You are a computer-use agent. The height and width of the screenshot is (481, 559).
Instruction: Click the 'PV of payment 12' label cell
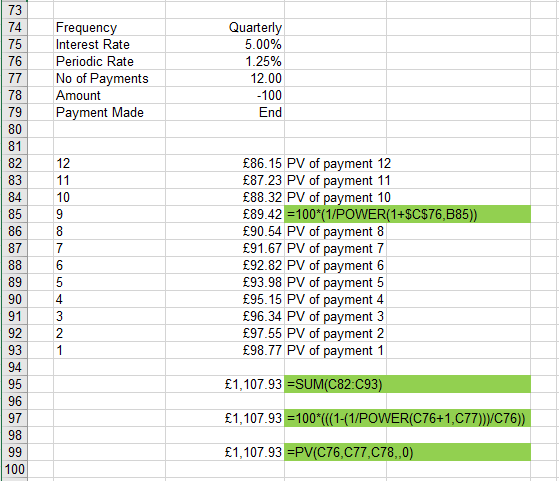[x=335, y=163]
